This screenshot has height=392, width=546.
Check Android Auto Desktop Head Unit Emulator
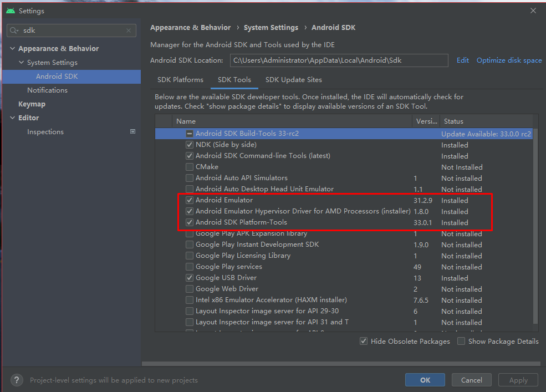pos(190,189)
